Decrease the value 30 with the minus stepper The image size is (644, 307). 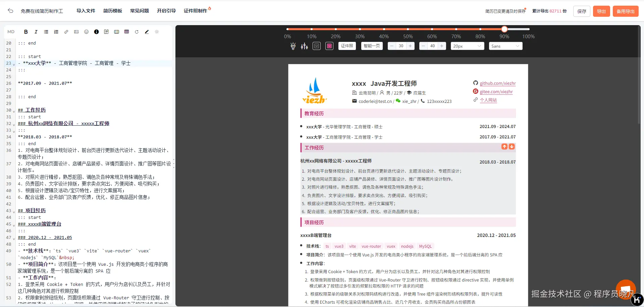392,46
